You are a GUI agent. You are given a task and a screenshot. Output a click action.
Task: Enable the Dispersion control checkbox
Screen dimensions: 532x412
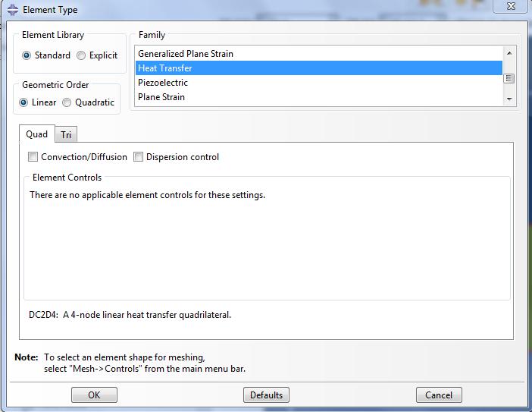click(138, 156)
